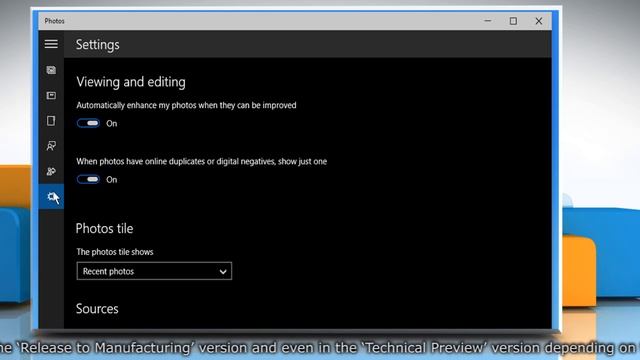Open the account people icon in sidebar
The image size is (640, 360).
point(51,171)
